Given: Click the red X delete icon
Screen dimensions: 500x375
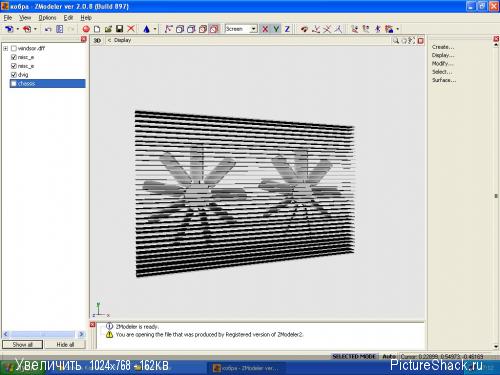Looking at the screenshot, I should (131, 29).
